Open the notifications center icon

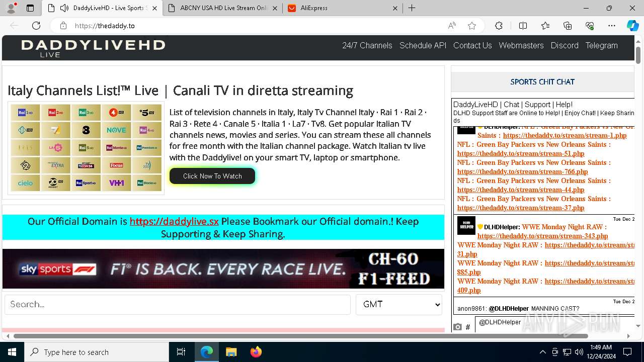[627, 352]
